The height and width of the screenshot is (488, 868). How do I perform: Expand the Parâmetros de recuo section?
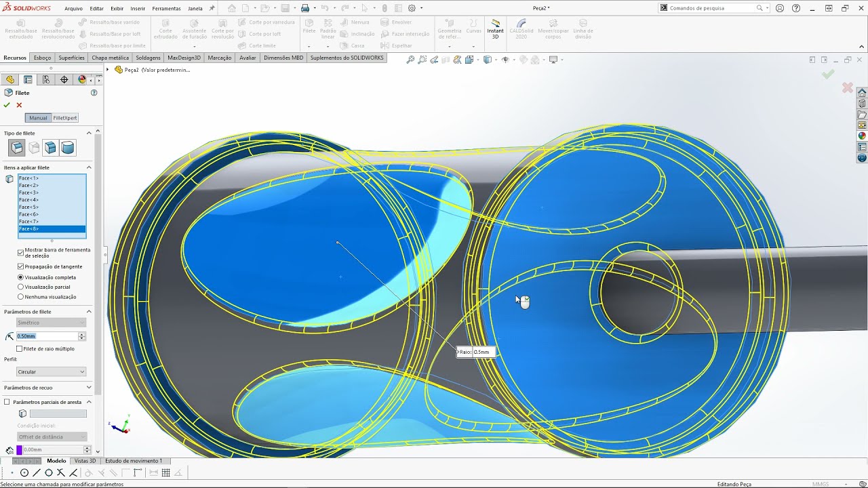[x=89, y=388]
